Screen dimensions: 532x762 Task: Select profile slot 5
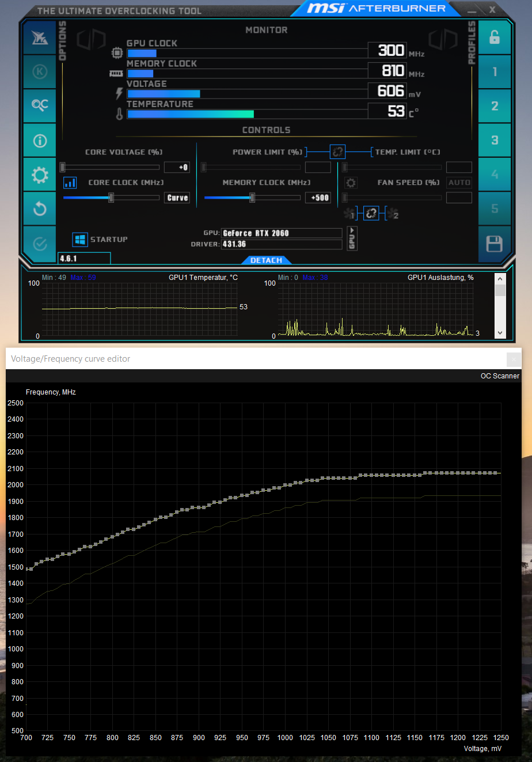pos(495,208)
